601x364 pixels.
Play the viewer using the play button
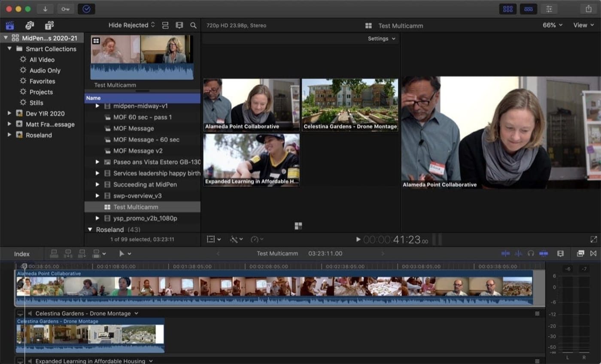coord(358,239)
